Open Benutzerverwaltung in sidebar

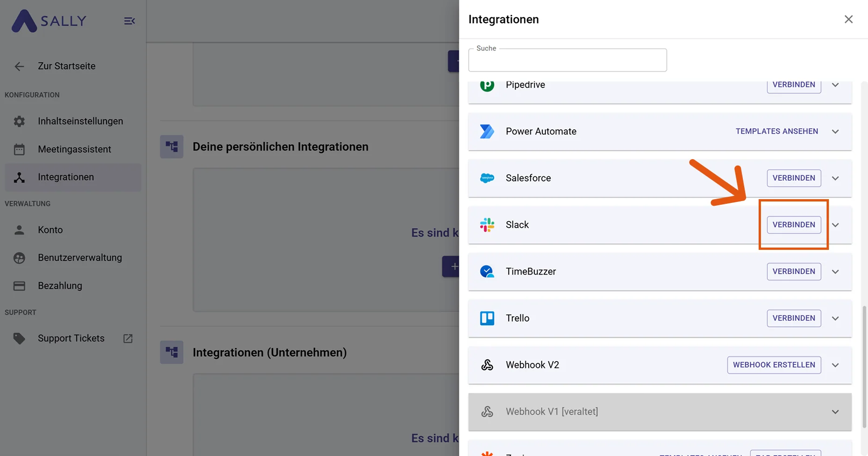click(x=73, y=258)
